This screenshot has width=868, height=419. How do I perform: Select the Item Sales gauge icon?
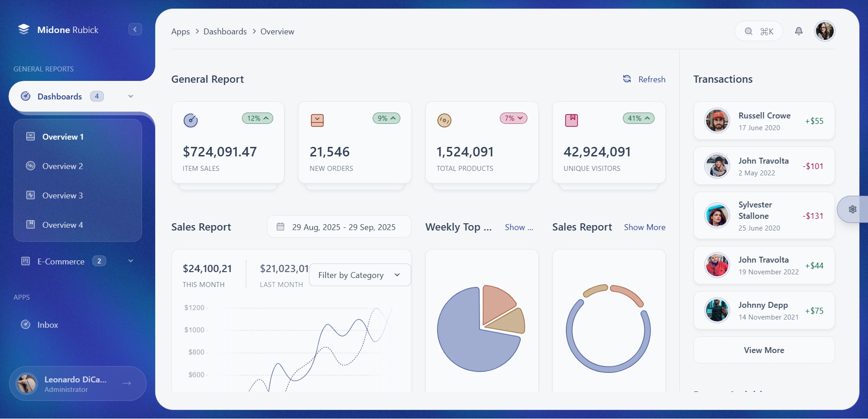click(190, 120)
